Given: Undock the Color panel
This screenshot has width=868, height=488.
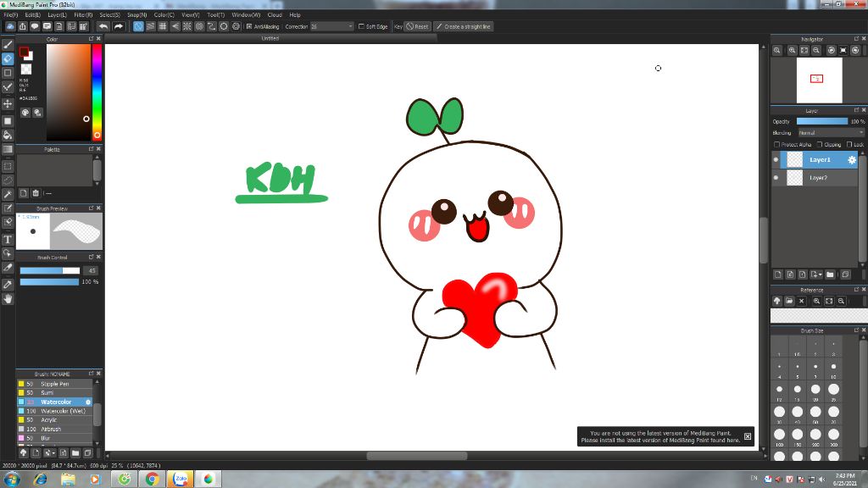Looking at the screenshot, I should click(x=92, y=39).
